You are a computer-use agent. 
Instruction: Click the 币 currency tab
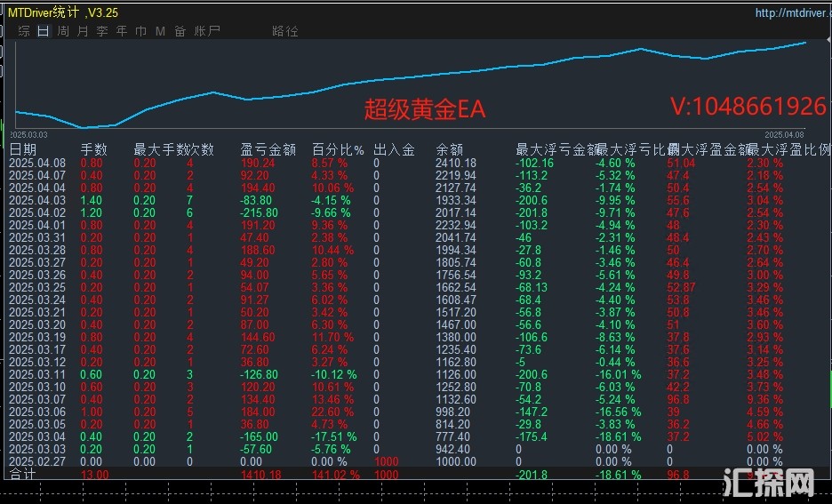click(140, 31)
